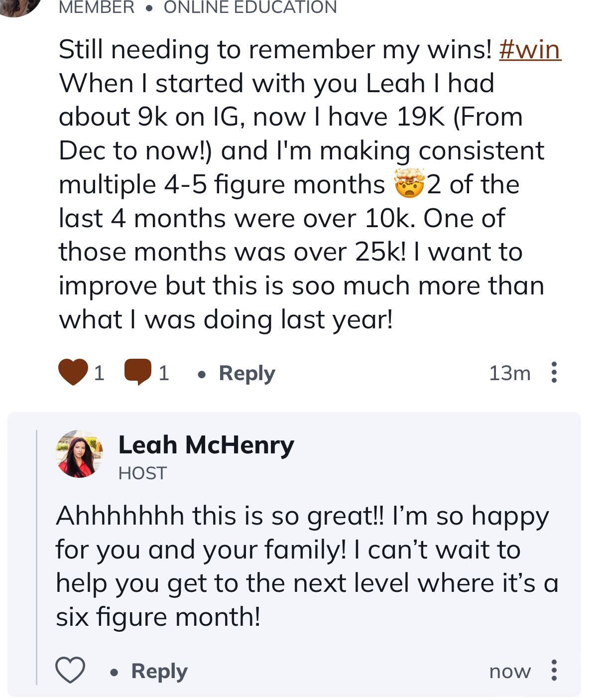Tap the Leah McHenry name
The height and width of the screenshot is (700, 596).
206,444
